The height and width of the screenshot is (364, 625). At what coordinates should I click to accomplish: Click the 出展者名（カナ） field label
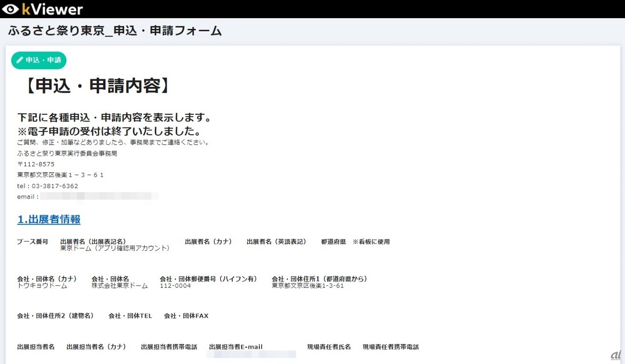coord(208,242)
